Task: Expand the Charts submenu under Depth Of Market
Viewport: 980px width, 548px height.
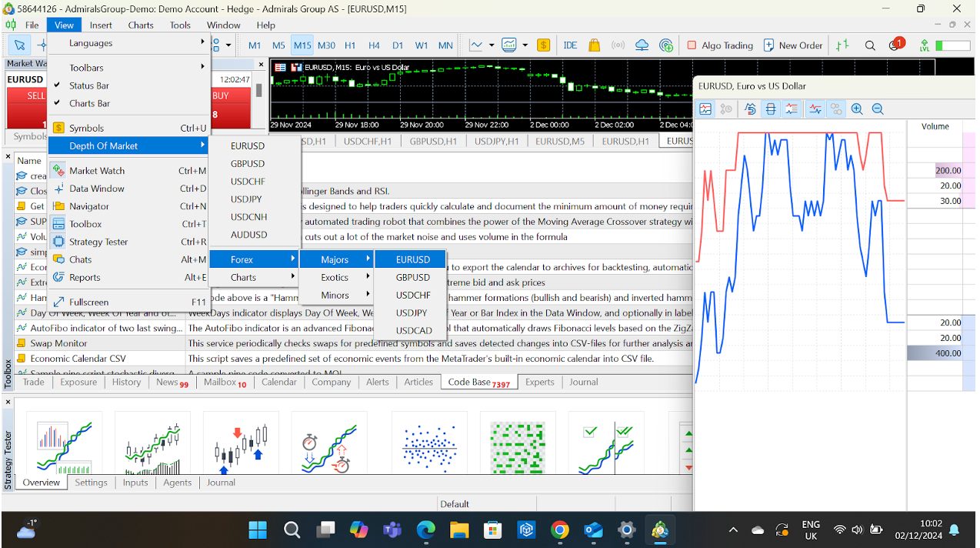Action: coord(254,277)
